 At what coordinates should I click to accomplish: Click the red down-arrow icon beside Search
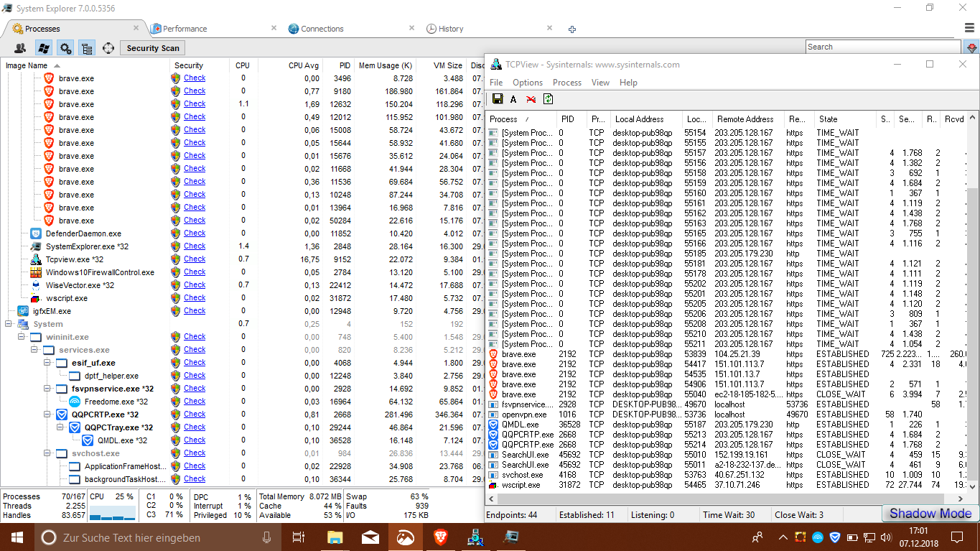[971, 47]
